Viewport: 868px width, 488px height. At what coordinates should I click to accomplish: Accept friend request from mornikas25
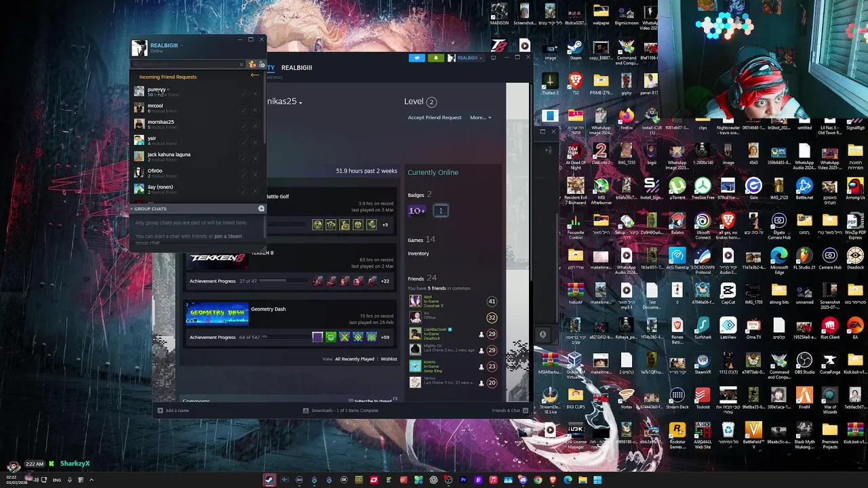(x=243, y=126)
